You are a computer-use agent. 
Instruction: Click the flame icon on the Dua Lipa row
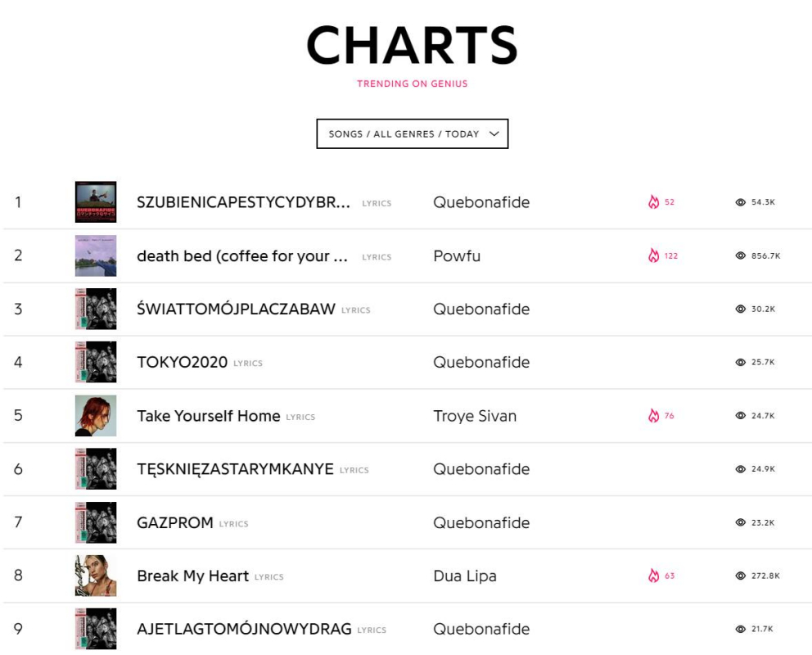coord(653,576)
